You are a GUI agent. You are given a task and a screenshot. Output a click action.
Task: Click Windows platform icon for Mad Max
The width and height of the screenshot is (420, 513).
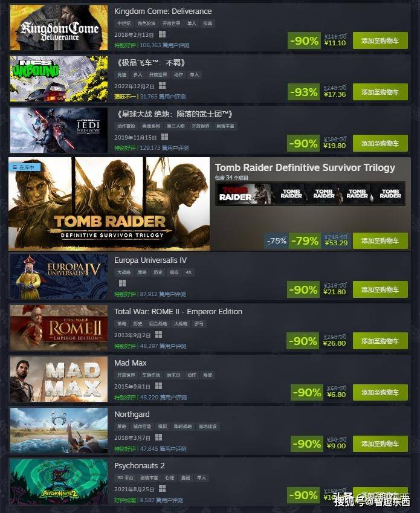coord(159,386)
